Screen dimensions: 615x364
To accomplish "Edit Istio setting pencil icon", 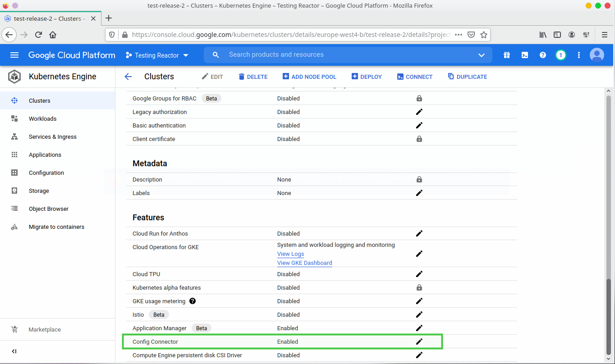I will point(419,314).
